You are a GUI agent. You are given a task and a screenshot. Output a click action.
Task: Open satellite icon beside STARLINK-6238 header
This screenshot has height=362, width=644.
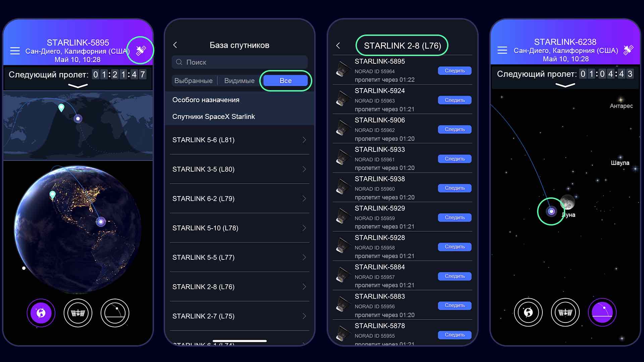(628, 50)
